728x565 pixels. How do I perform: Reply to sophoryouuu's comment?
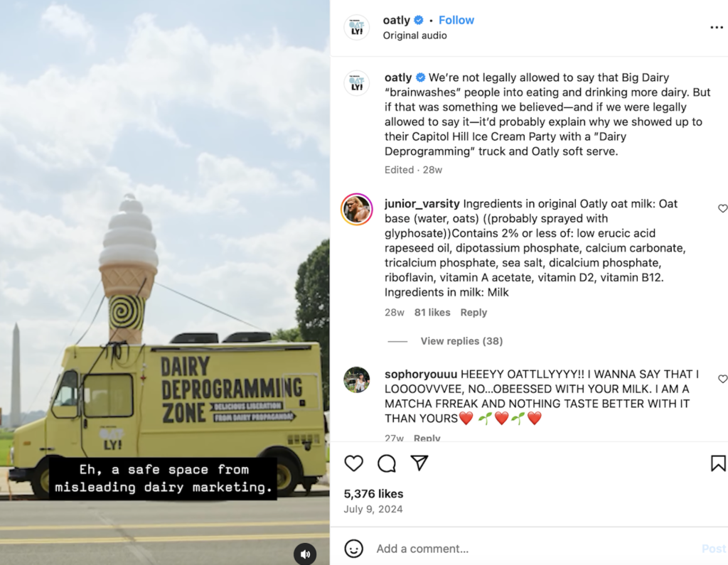tap(427, 438)
